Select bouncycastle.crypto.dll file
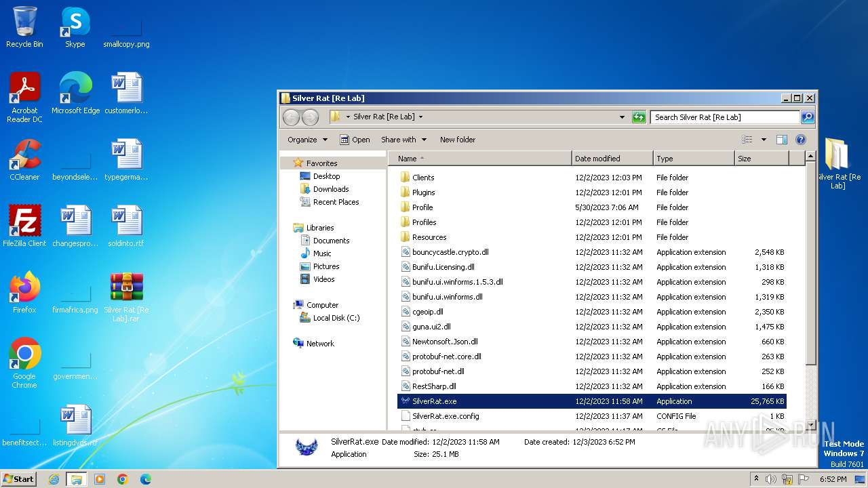 coord(592,252)
